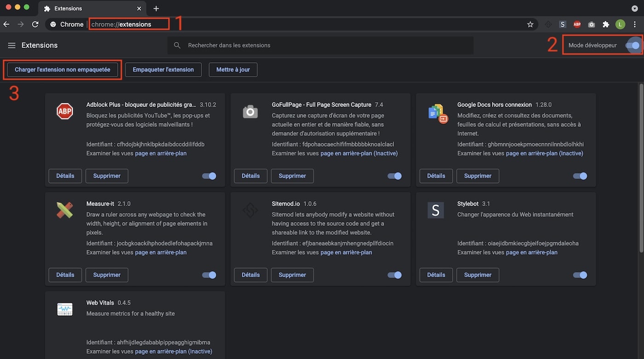The width and height of the screenshot is (644, 359).
Task: Open the hamburger main menu in Extensions
Action: click(x=12, y=45)
